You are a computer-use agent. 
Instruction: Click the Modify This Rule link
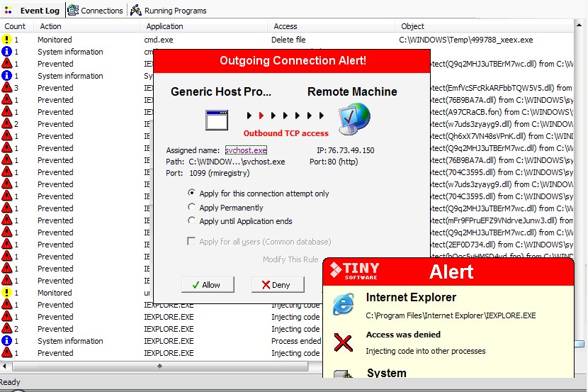point(290,259)
